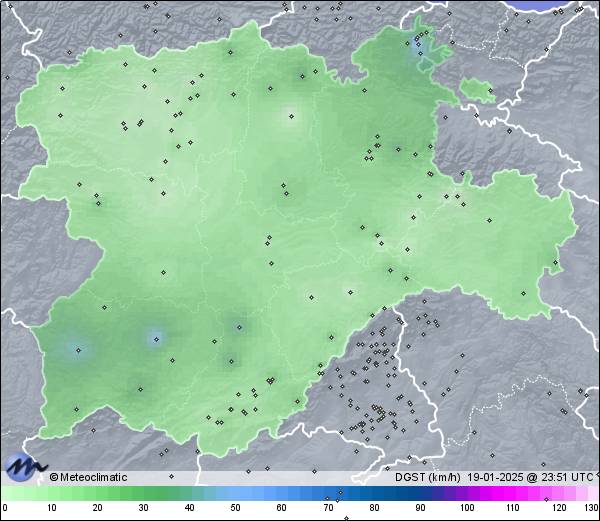Click the 30 label on the scale
This screenshot has height=521, width=600.
click(x=143, y=508)
